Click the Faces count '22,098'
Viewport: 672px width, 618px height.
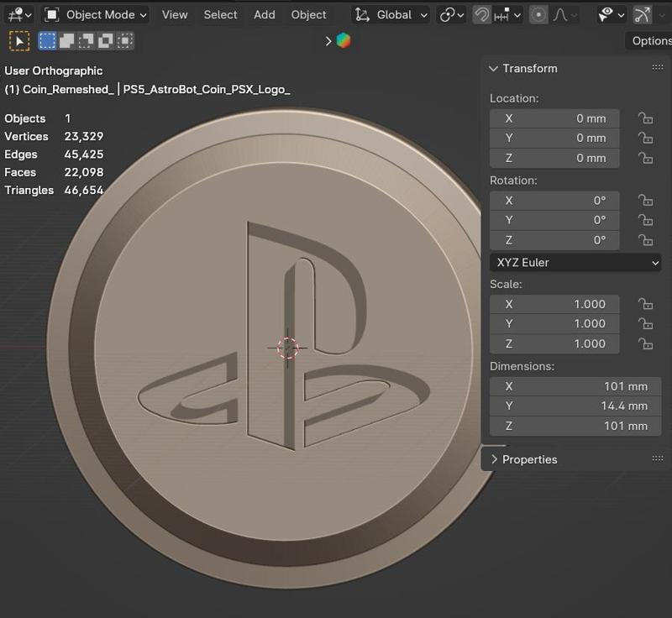[83, 172]
